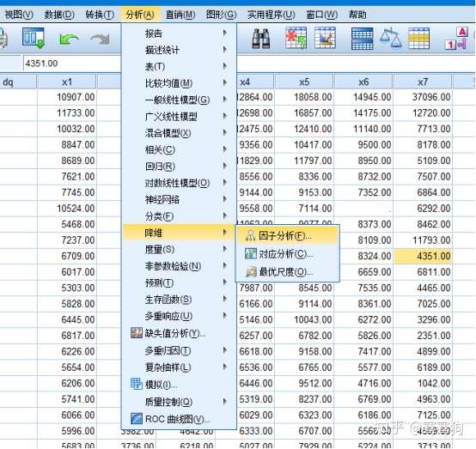Open the 视图(V) menu
Screen dimensions: 476x449
(19, 15)
